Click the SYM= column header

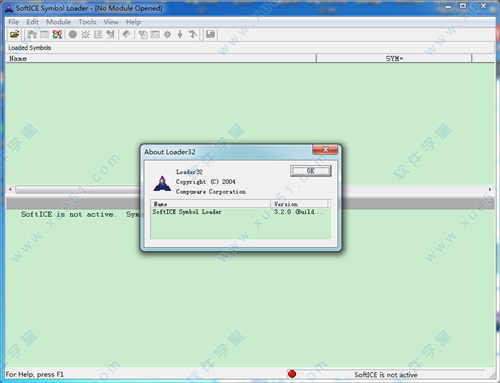[394, 58]
